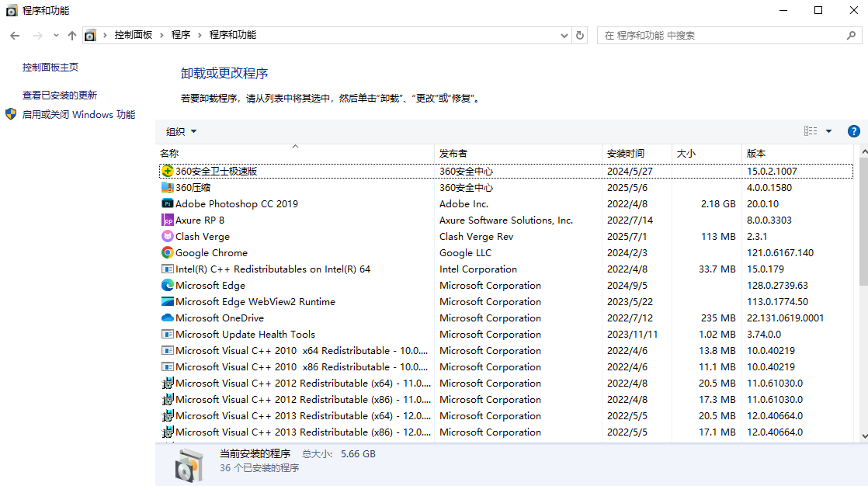Image resolution: width=868 pixels, height=486 pixels.
Task: Select the Google Chrome program name
Action: click(x=211, y=253)
